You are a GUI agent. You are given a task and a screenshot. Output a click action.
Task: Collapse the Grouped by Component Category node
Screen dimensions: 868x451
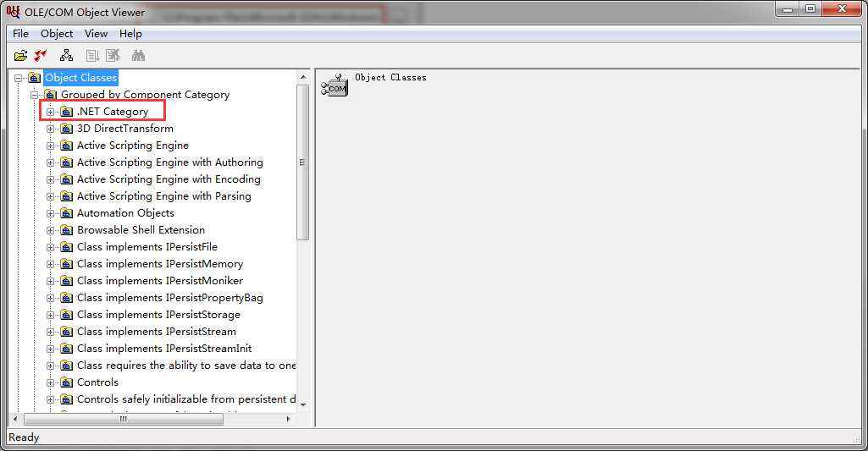[x=35, y=95]
